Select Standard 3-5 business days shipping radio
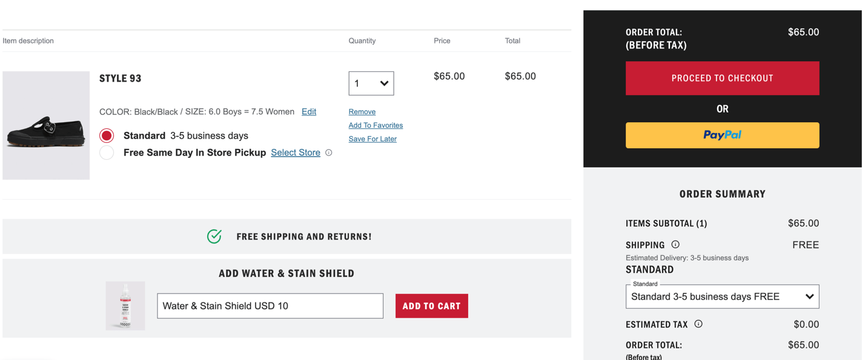 click(x=107, y=136)
